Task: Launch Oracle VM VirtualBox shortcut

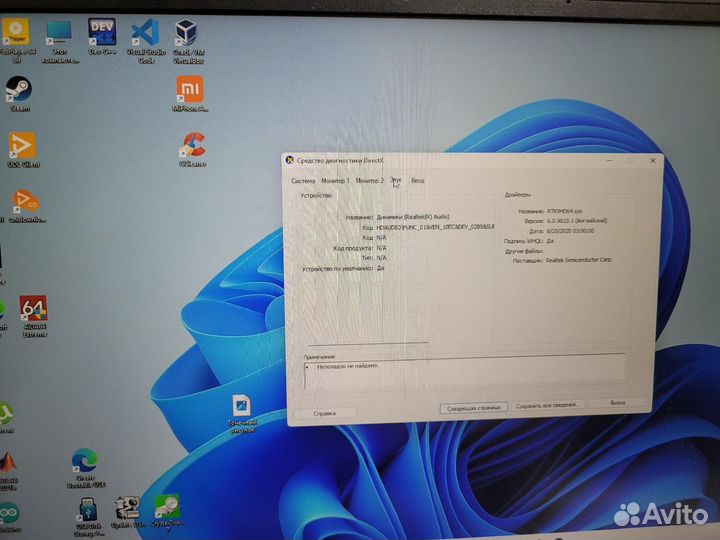Action: [186, 34]
